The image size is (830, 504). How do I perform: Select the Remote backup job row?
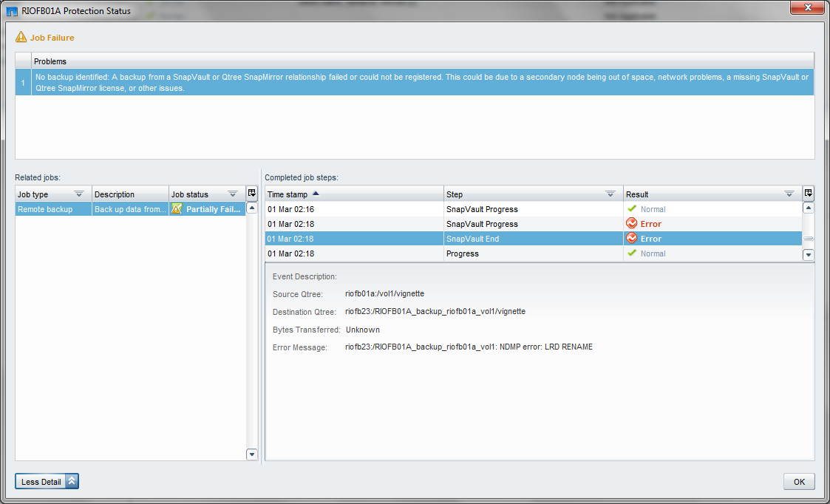coord(130,209)
